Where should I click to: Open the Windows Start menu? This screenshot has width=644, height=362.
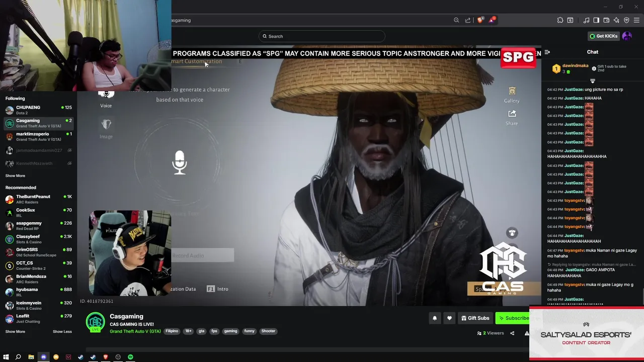[x=6, y=357]
